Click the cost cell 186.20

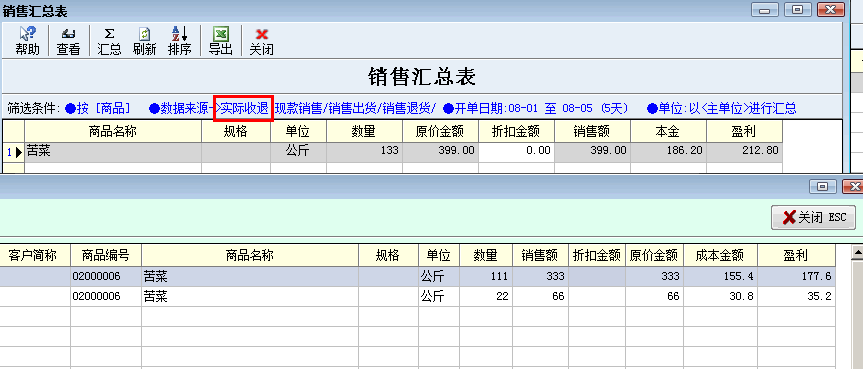668,152
